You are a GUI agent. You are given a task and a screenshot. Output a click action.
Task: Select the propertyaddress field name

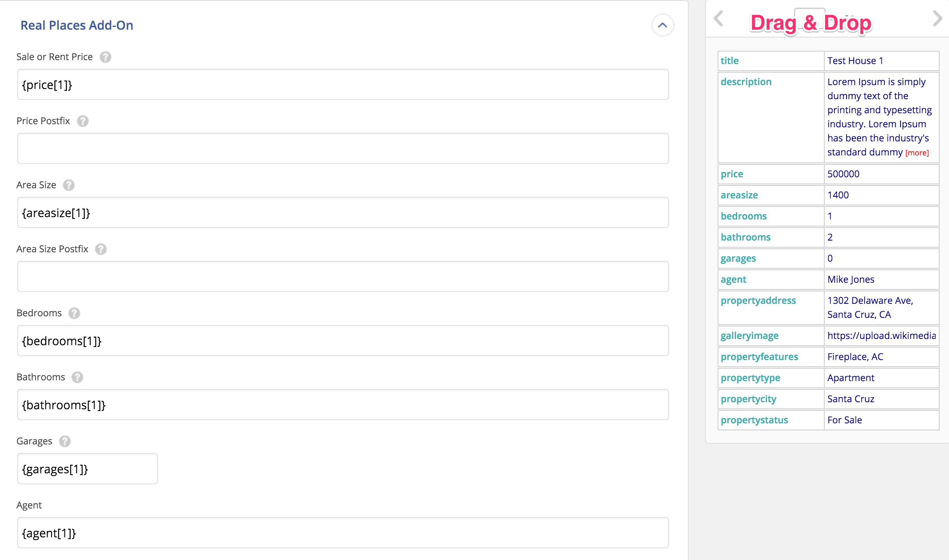tap(758, 301)
